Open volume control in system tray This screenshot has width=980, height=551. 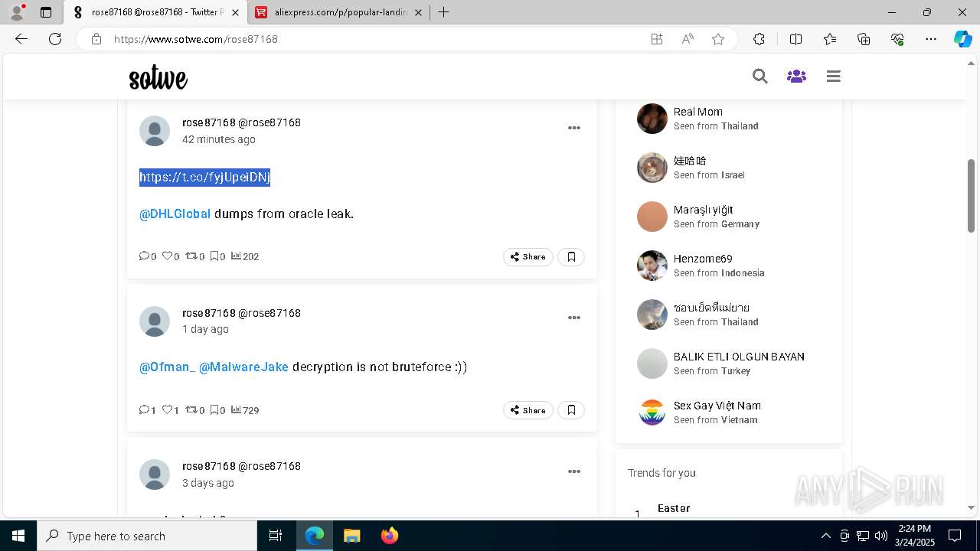pos(881,536)
